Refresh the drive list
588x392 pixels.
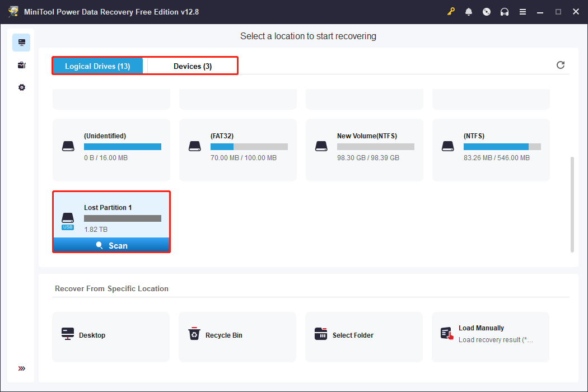[560, 65]
